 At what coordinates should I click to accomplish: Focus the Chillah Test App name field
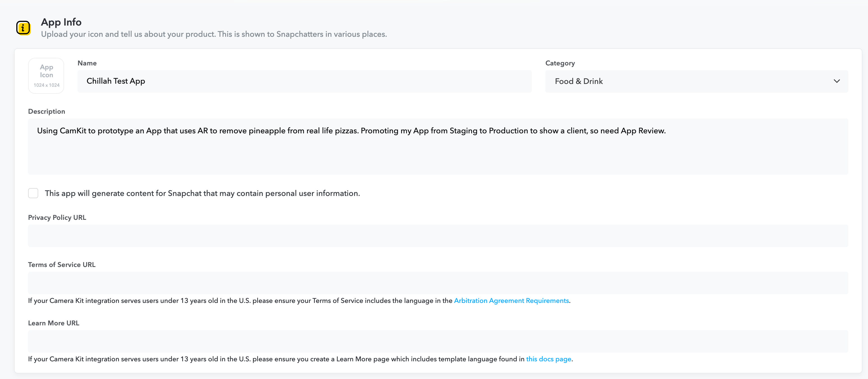304,81
